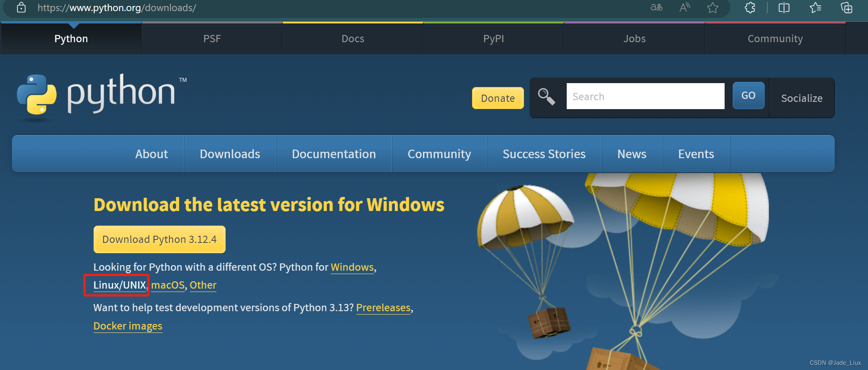
Task: Click the GO search button
Action: 749,95
